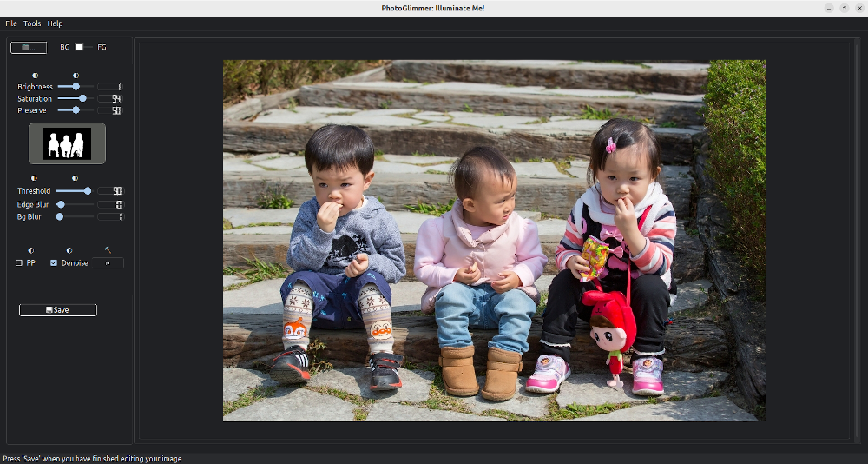Click the status bar message about pressing Save
The width and height of the screenshot is (868, 464).
click(x=93, y=459)
